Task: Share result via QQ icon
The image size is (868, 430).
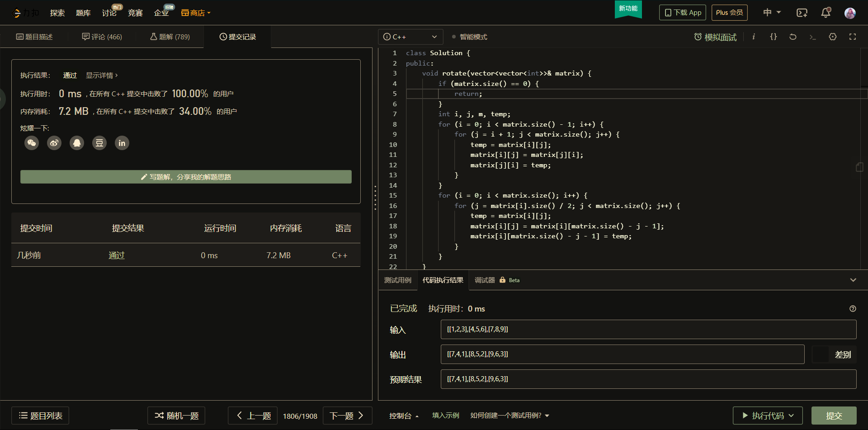Action: pos(77,143)
